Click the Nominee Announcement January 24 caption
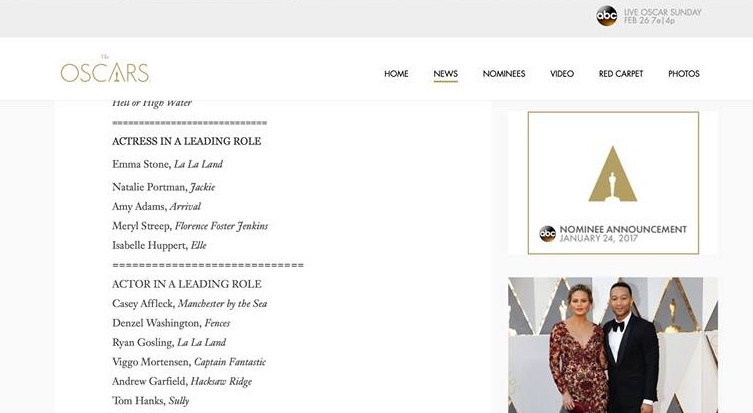The height and width of the screenshot is (413, 753). [x=623, y=233]
